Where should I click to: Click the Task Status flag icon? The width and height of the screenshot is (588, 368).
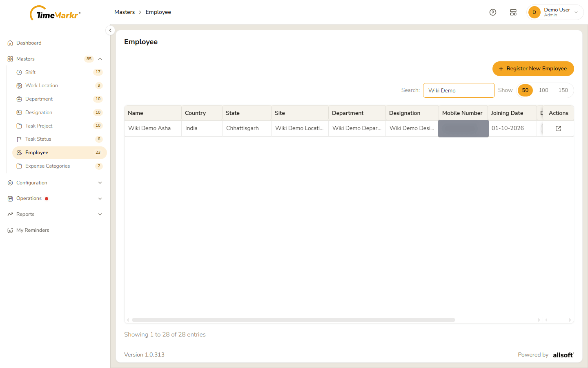19,139
